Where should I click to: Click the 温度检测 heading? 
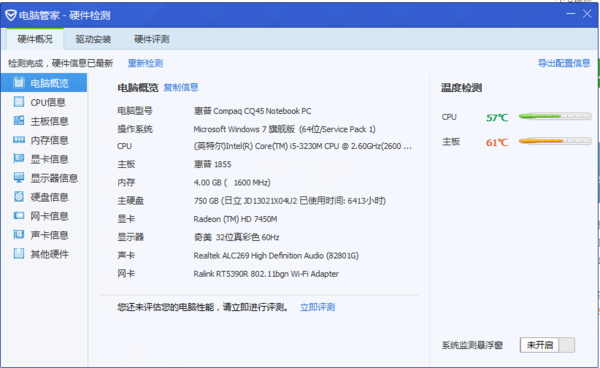[x=461, y=88]
